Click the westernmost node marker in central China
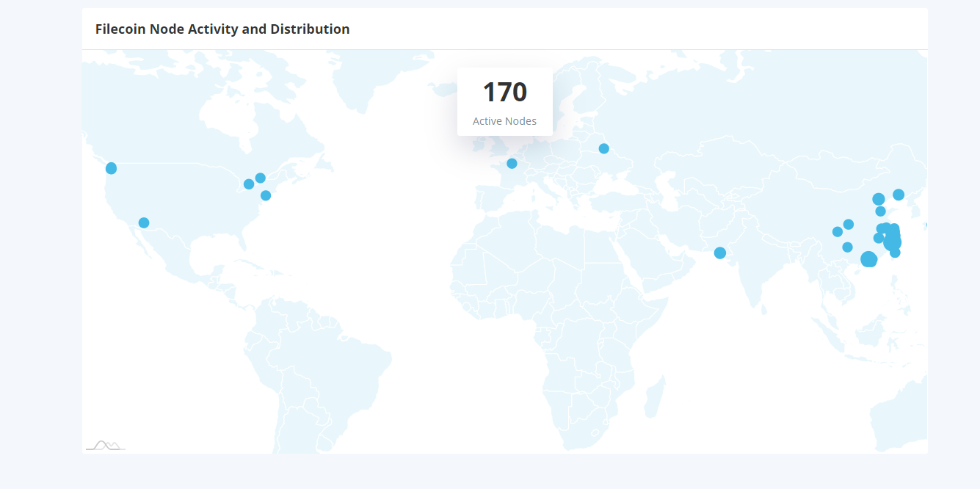This screenshot has height=489, width=980. point(838,231)
